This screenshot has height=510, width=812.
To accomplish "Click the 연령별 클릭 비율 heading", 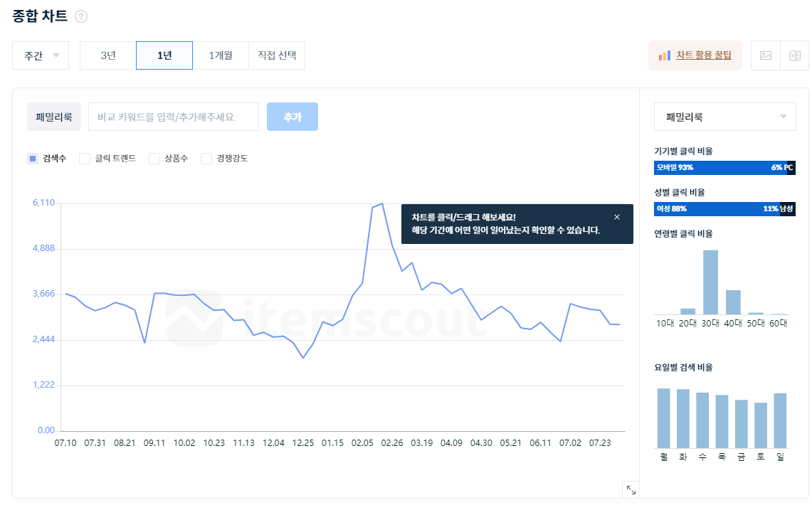I will click(x=683, y=234).
